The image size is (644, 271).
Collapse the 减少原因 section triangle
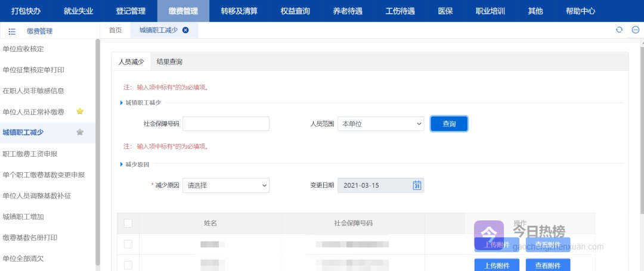click(121, 163)
